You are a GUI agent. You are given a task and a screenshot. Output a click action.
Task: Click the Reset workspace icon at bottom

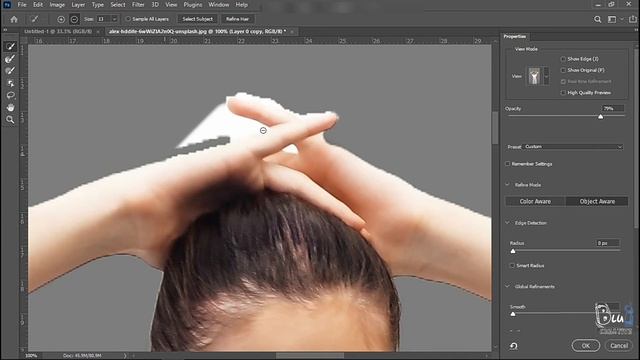tap(513, 346)
